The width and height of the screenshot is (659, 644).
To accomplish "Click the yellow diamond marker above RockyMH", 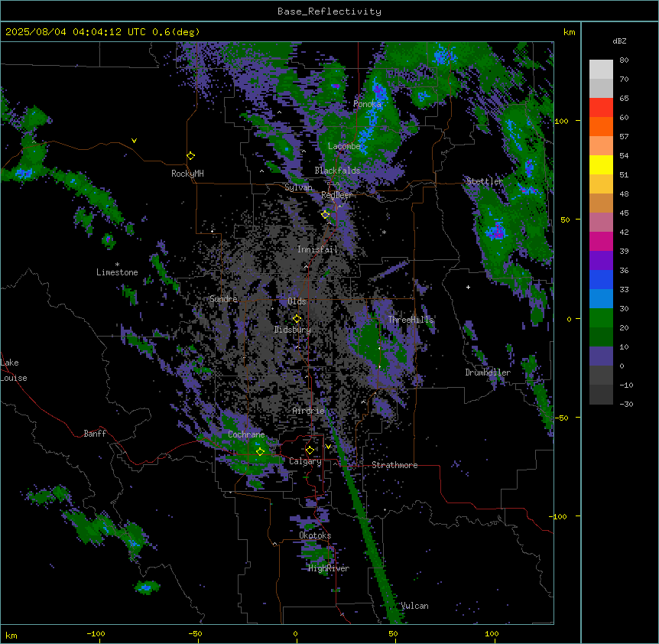I will tap(190, 156).
